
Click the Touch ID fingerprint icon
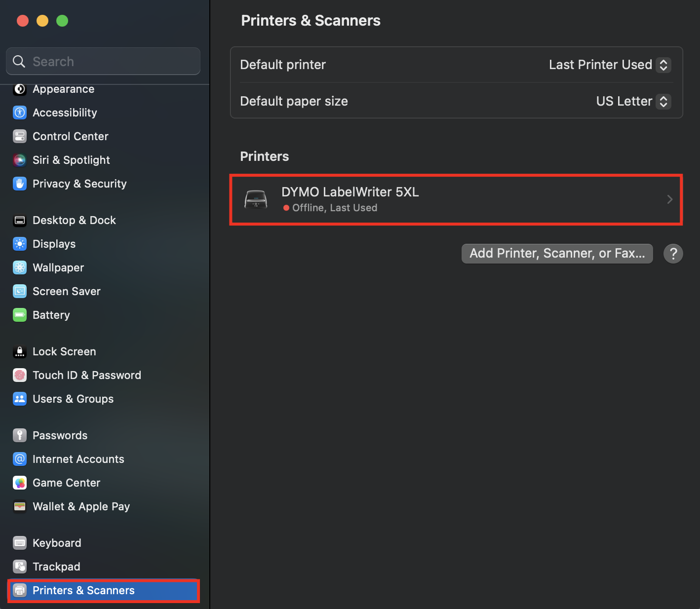pyautogui.click(x=20, y=375)
